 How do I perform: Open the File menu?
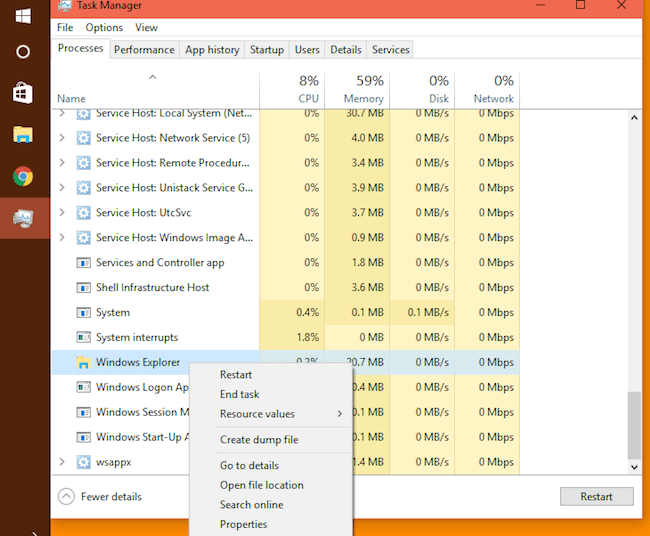[65, 27]
